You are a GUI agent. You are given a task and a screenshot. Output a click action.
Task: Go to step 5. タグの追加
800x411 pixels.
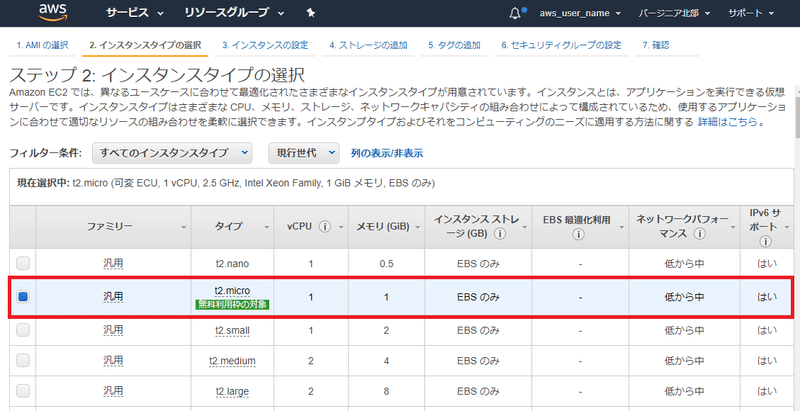click(454, 45)
